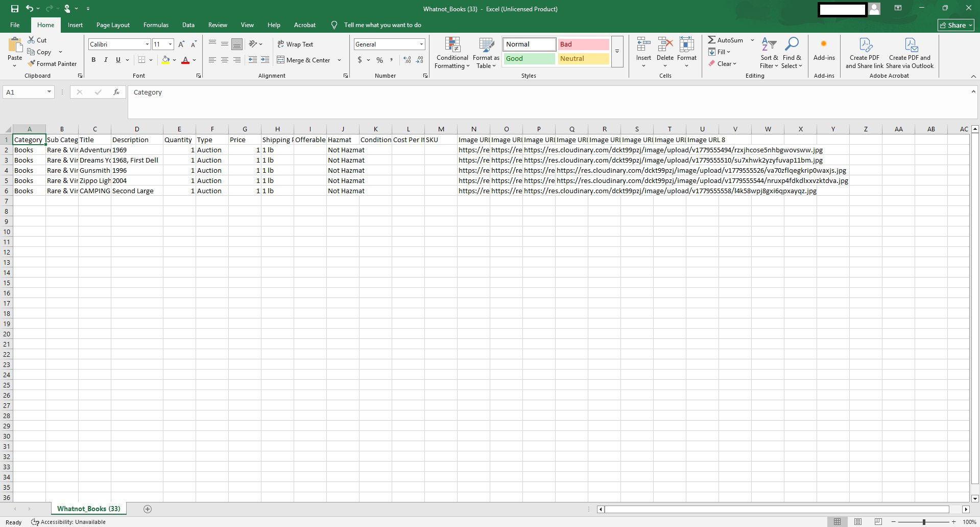Open Format as Table gallery
980x527 pixels.
486,53
